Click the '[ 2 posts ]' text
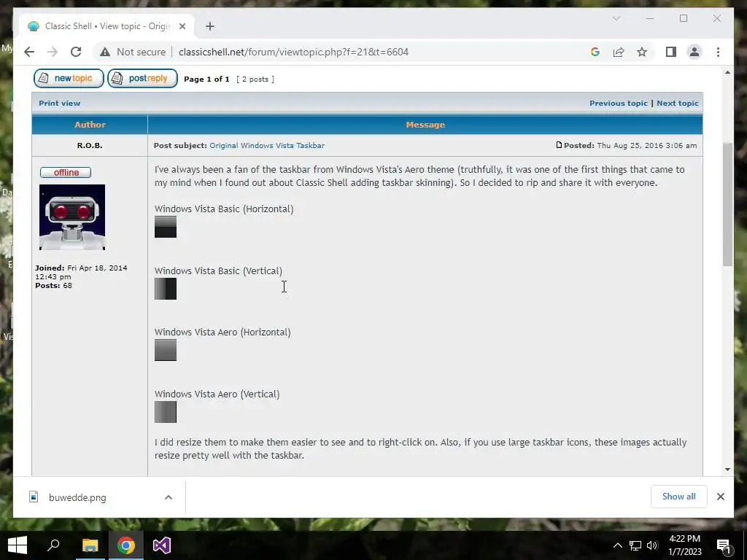The width and height of the screenshot is (747, 560). (255, 79)
